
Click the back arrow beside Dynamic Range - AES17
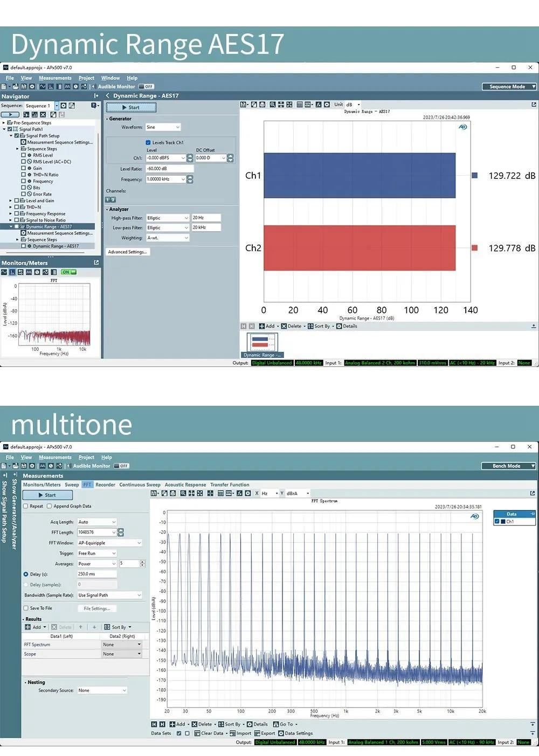108,96
